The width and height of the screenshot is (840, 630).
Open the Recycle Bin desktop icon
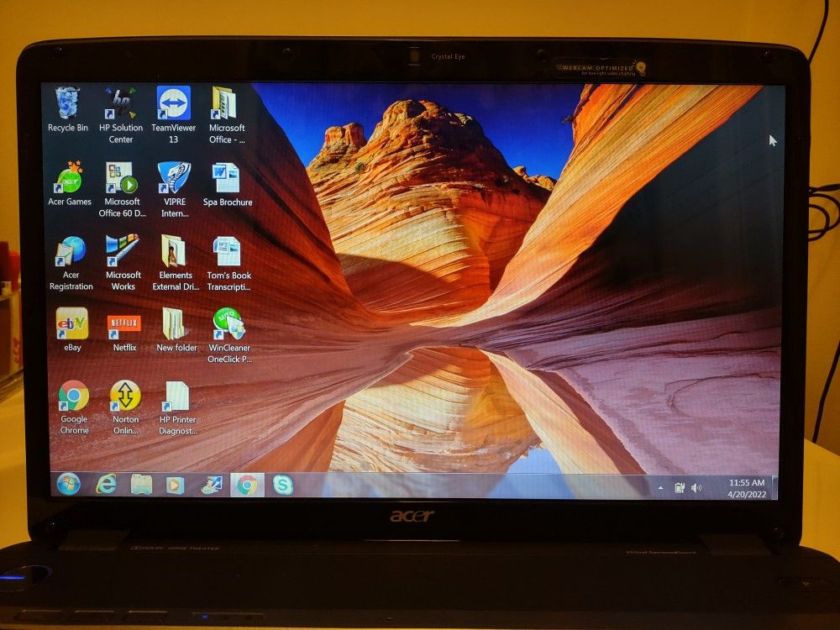pos(67,104)
